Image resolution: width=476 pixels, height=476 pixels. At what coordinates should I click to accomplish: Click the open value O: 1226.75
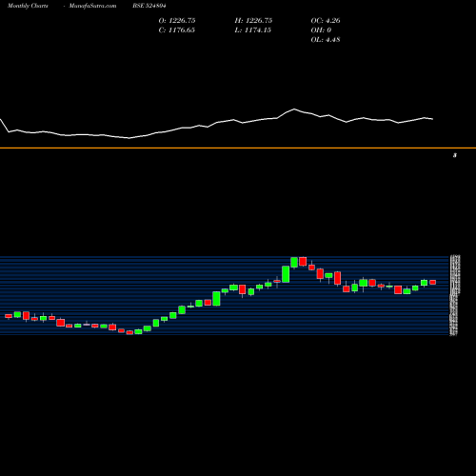click(x=177, y=21)
